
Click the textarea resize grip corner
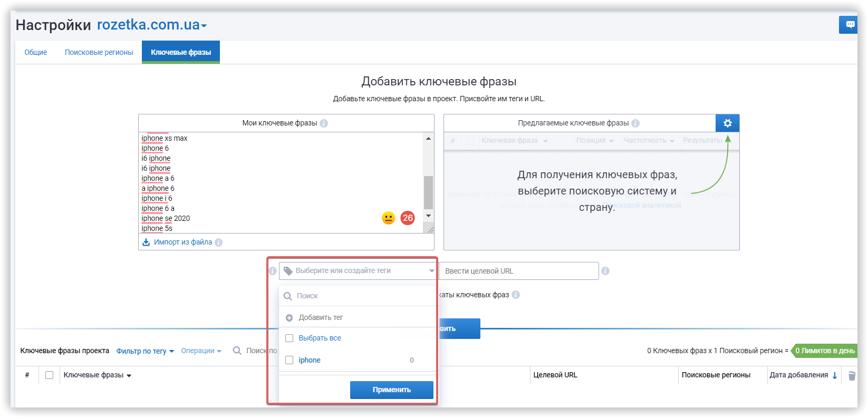430,229
